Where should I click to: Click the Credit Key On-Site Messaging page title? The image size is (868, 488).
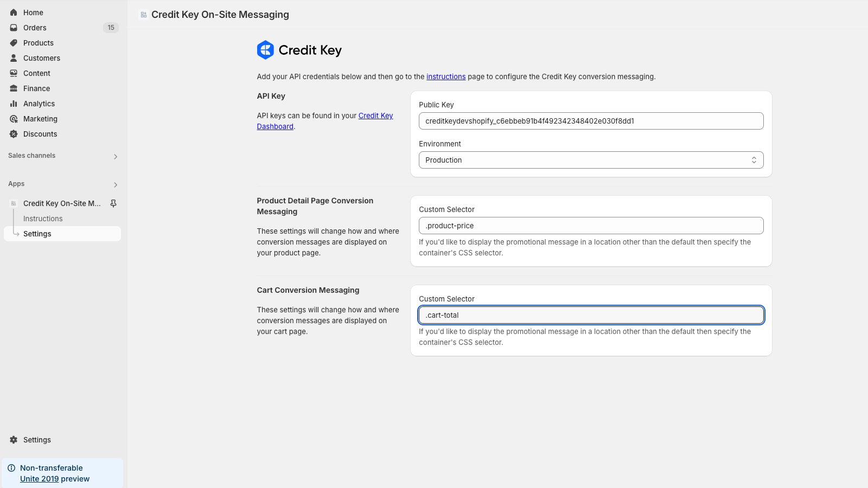coord(220,15)
